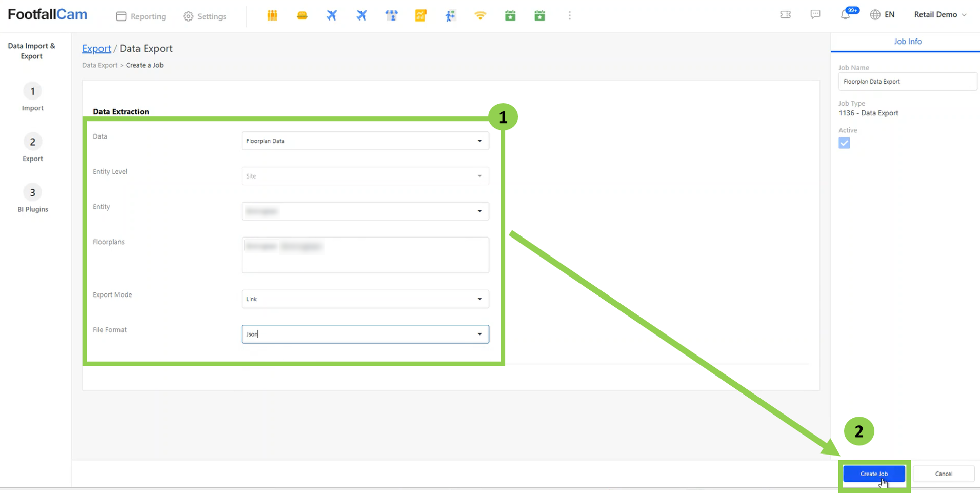Open notifications bell with 99+ badge
This screenshot has width=980, height=493.
[x=846, y=15]
